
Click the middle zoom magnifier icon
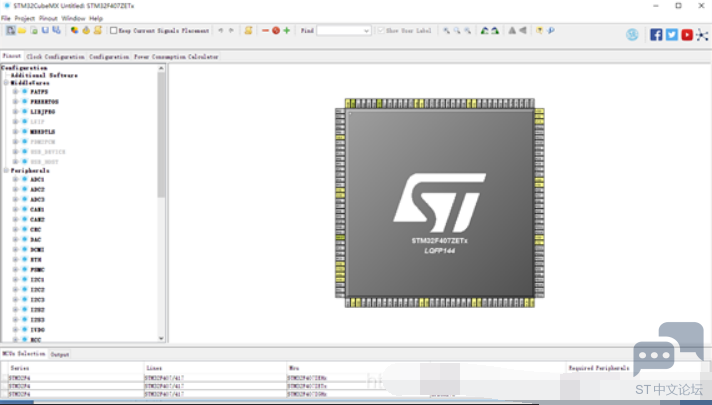coord(457,30)
